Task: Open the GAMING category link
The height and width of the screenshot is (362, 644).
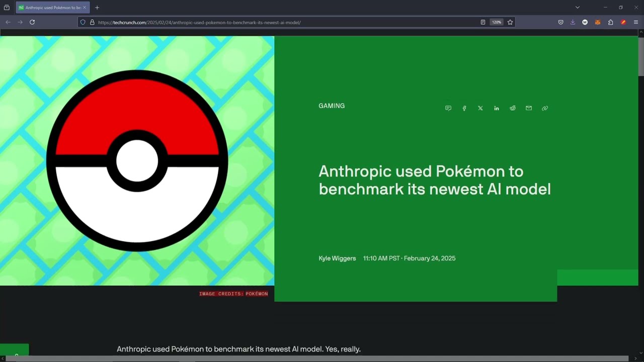Action: (x=332, y=106)
